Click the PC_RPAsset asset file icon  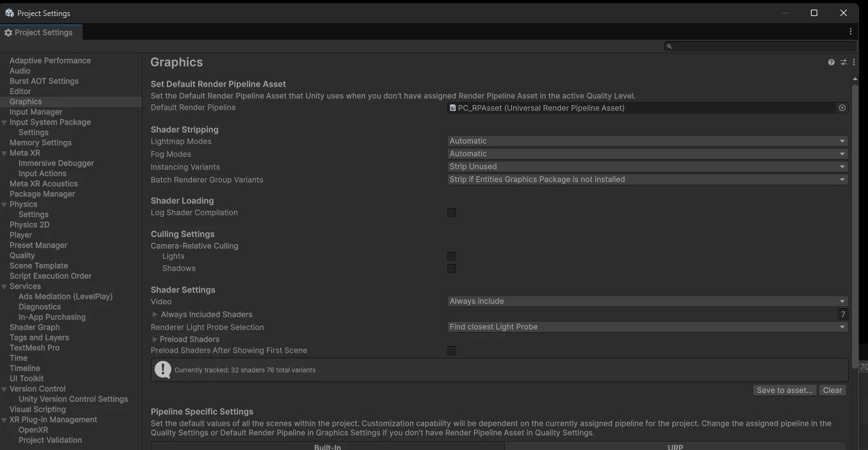pos(453,108)
